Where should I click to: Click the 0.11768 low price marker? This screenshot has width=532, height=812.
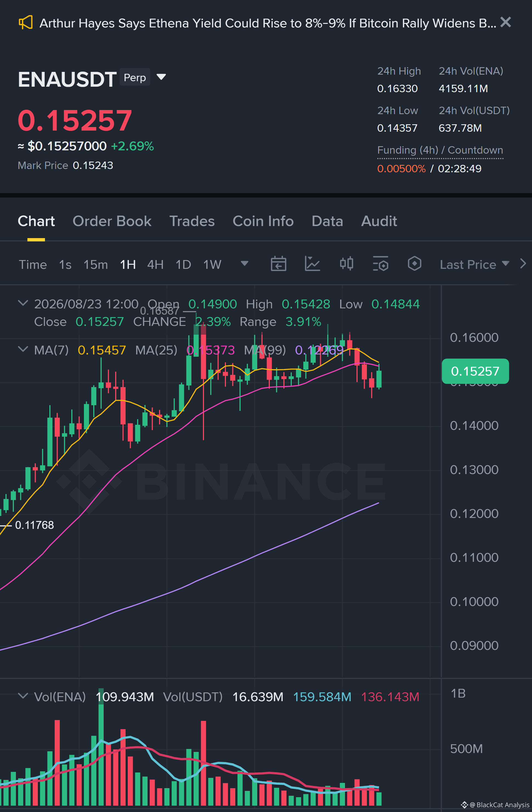(35, 525)
